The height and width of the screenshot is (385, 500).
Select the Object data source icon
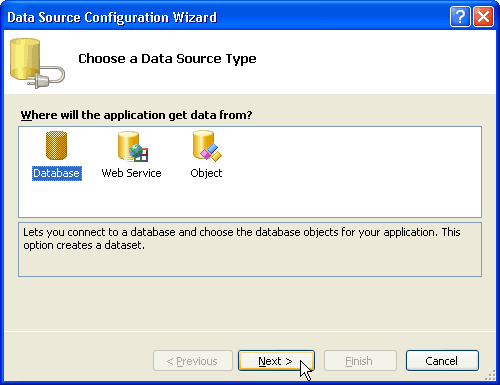tap(207, 146)
